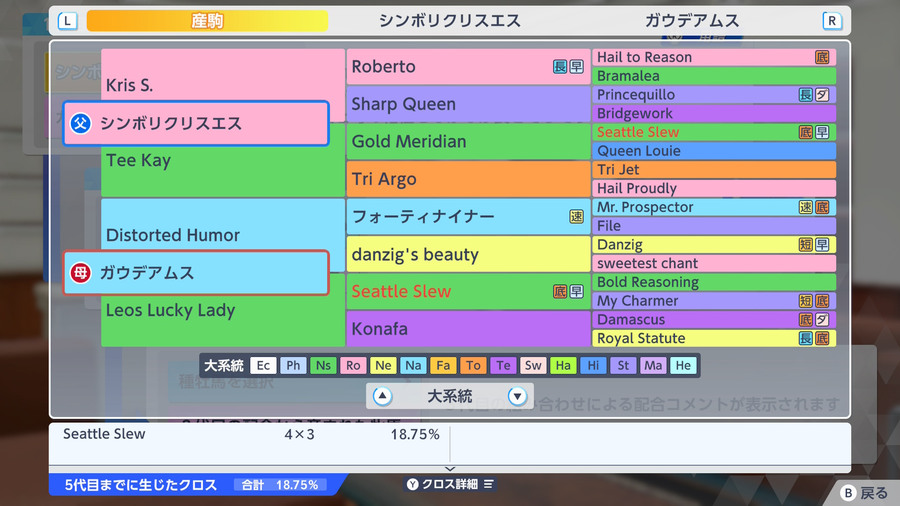Click the red 母 dam icon
The height and width of the screenshot is (506, 900).
point(80,273)
